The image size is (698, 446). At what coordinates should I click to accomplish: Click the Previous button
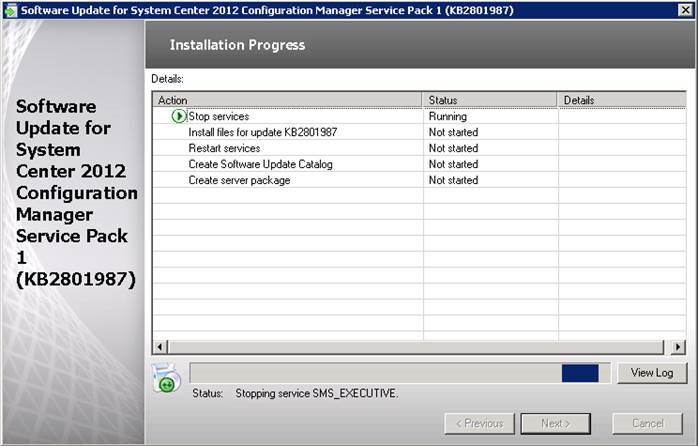479,423
